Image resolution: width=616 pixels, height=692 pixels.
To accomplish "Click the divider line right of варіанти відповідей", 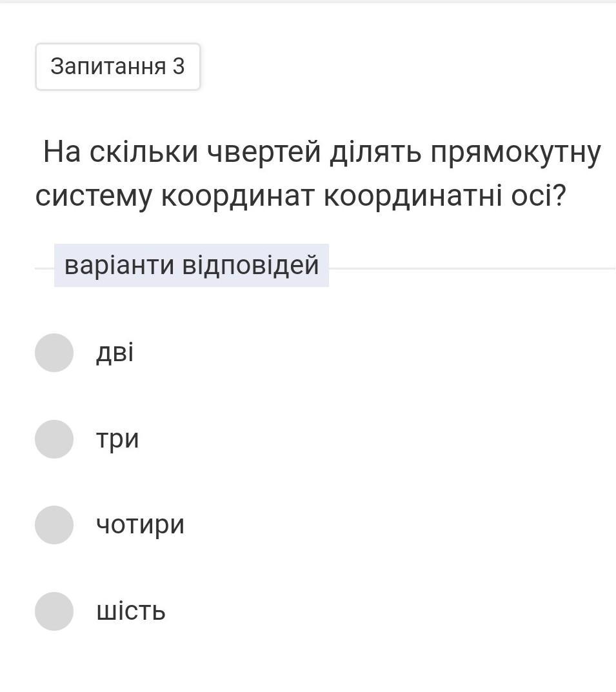I will coord(471,268).
